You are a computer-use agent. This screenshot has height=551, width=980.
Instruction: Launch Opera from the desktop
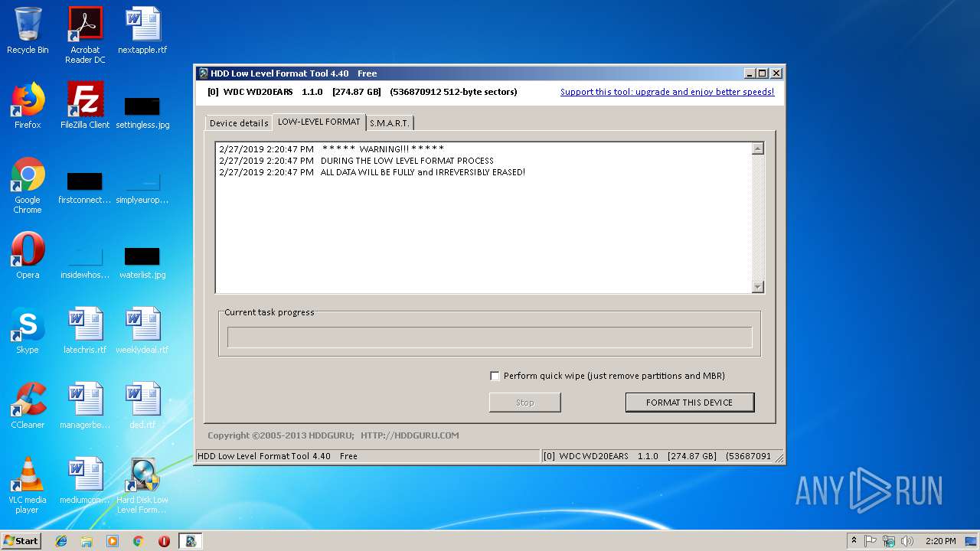coord(28,256)
